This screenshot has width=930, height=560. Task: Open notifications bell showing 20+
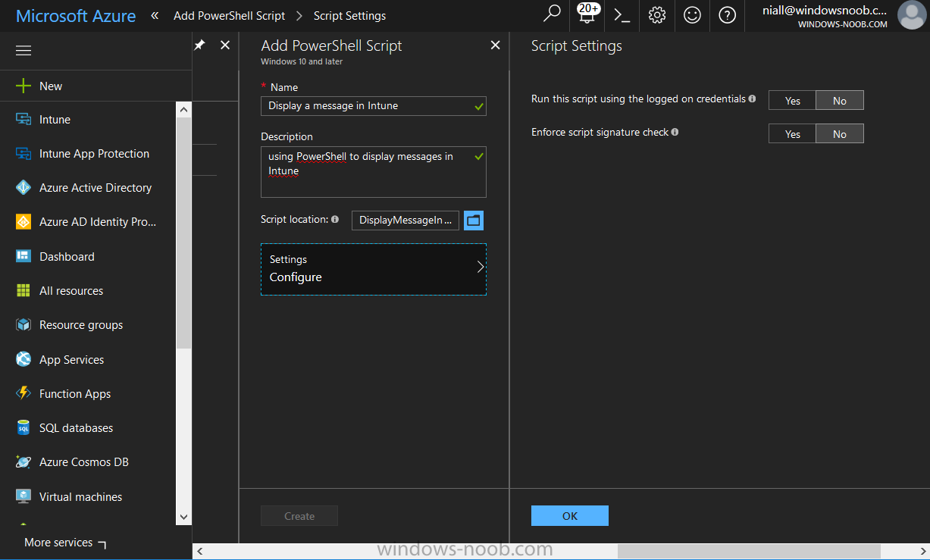click(587, 14)
